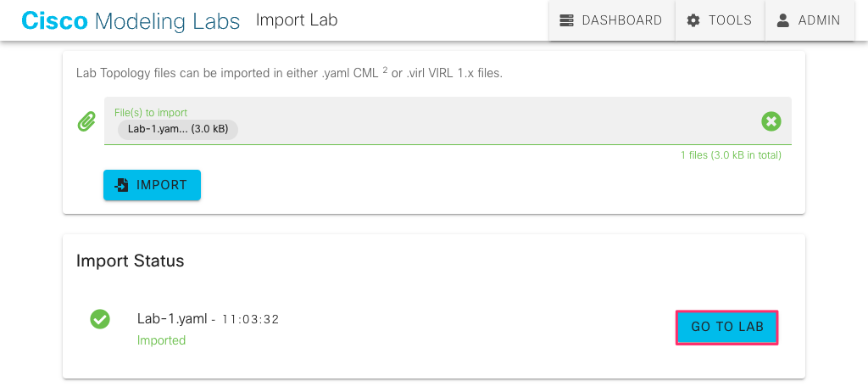Click the paperclip attach file icon
The height and width of the screenshot is (387, 868).
pos(86,121)
